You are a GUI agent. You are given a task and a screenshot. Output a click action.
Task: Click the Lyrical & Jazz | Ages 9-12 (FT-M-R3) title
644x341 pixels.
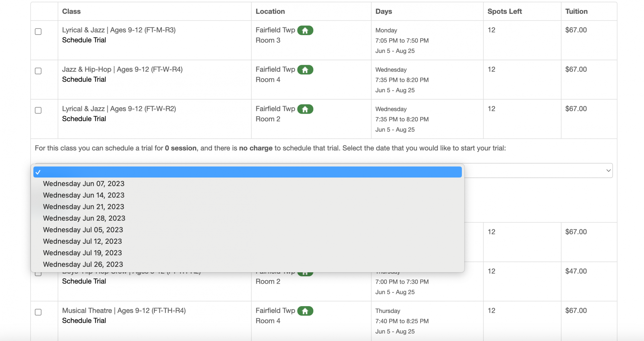(119, 30)
